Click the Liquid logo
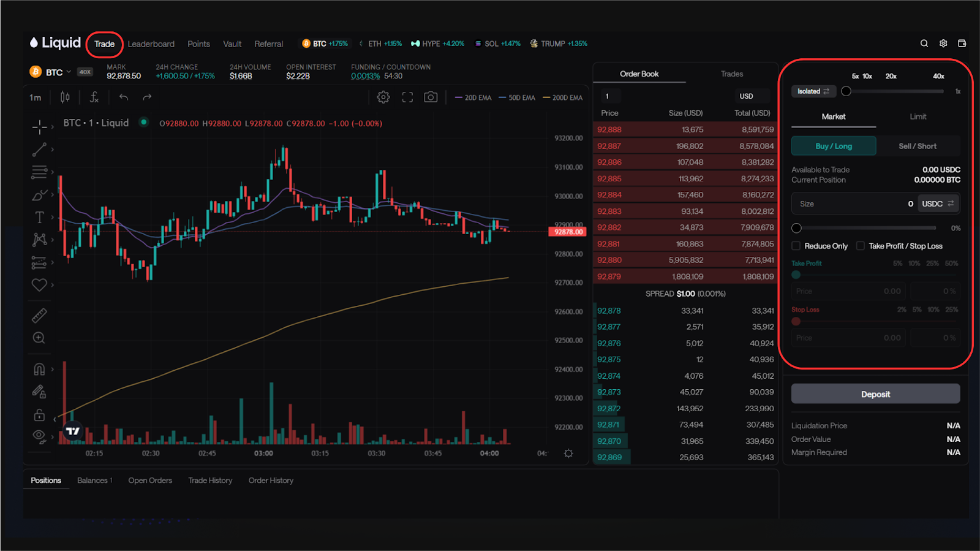The width and height of the screenshot is (980, 551). (55, 43)
